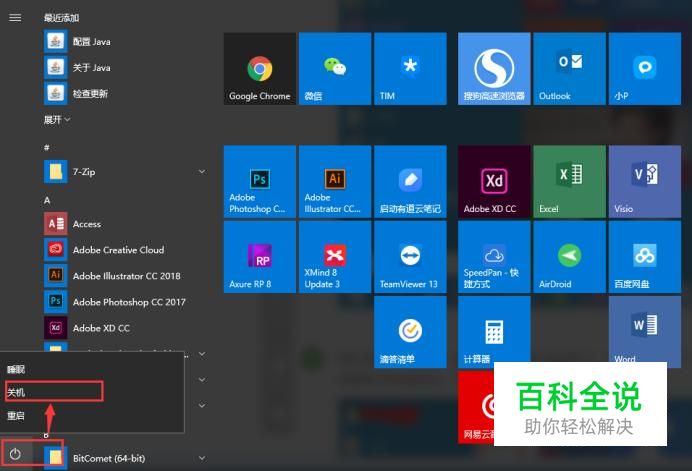This screenshot has width=692, height=471.
Task: Launch the AirDroid tile
Action: tap(569, 257)
